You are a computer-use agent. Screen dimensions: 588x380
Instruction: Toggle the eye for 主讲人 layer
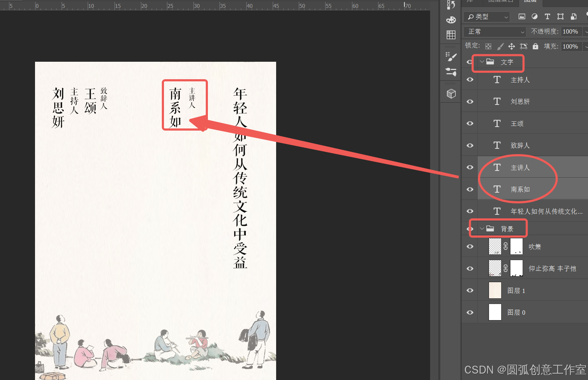pos(470,167)
